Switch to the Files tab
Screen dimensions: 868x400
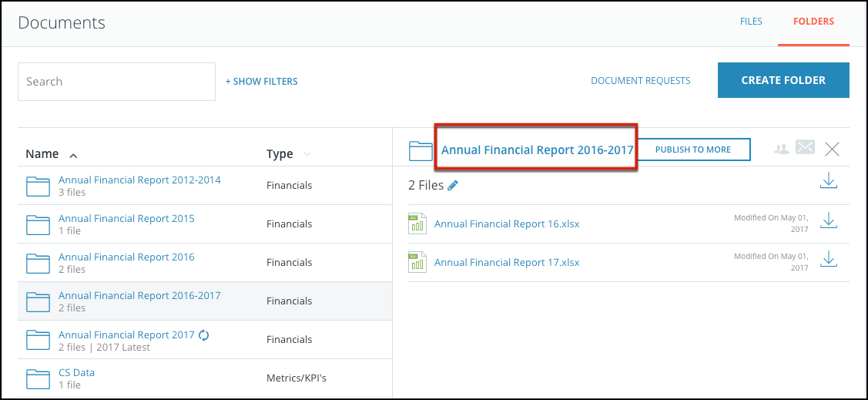tap(751, 22)
